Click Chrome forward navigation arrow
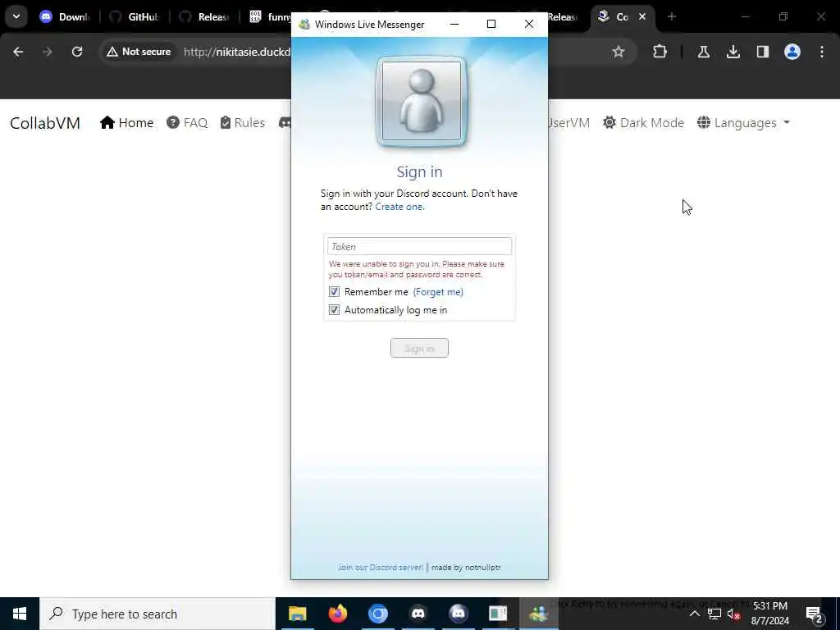This screenshot has height=630, width=840. coord(47,52)
